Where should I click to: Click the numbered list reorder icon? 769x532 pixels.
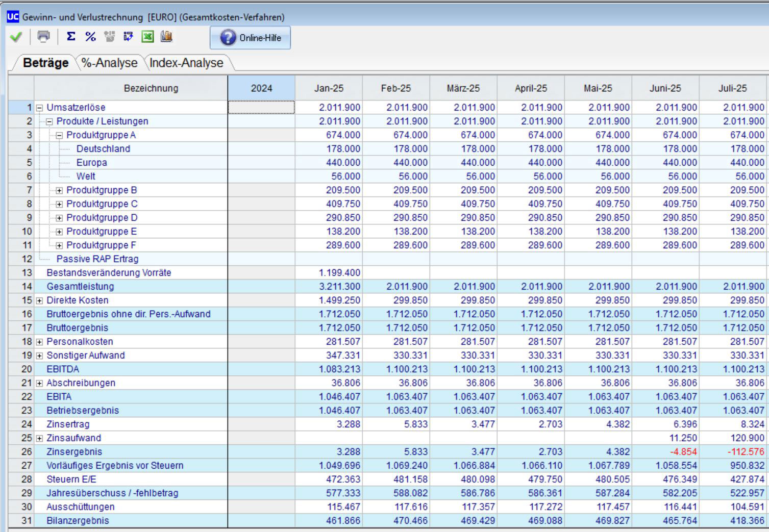pos(128,37)
